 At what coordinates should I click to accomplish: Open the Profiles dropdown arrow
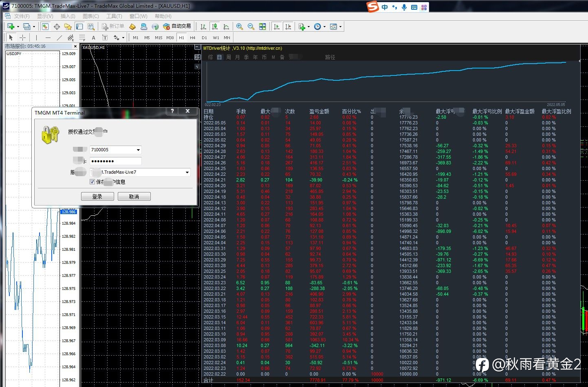33,27
